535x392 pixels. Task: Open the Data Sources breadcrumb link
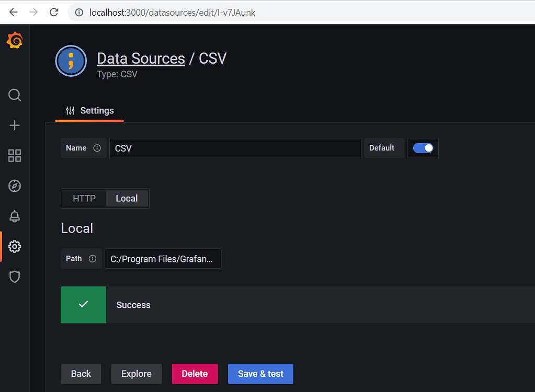[x=141, y=58]
